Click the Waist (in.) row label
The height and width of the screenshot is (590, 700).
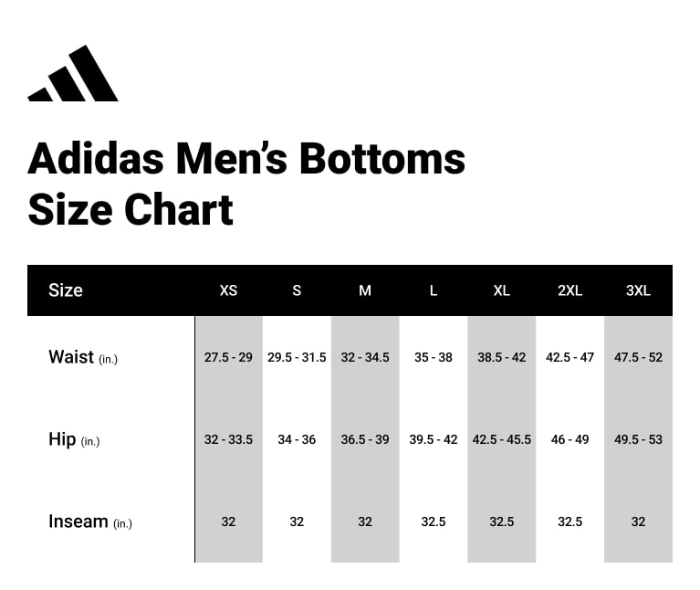pyautogui.click(x=83, y=357)
